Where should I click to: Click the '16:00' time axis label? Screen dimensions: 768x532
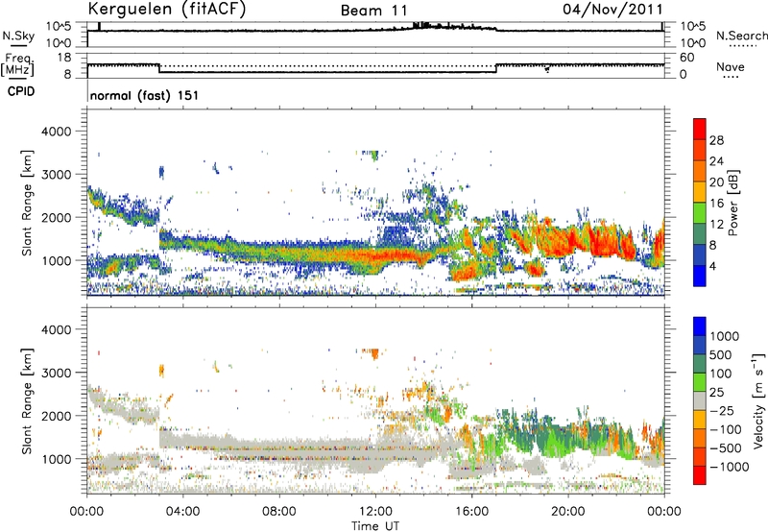471,512
